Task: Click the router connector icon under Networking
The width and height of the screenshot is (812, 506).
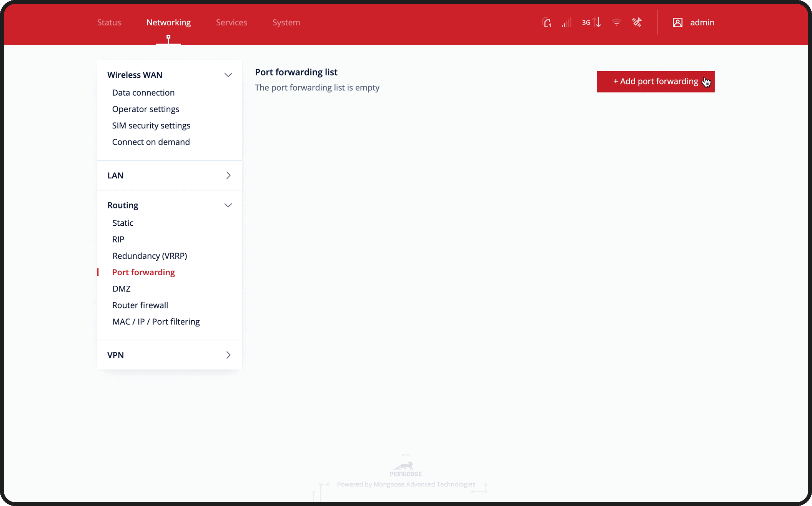Action: click(x=168, y=38)
